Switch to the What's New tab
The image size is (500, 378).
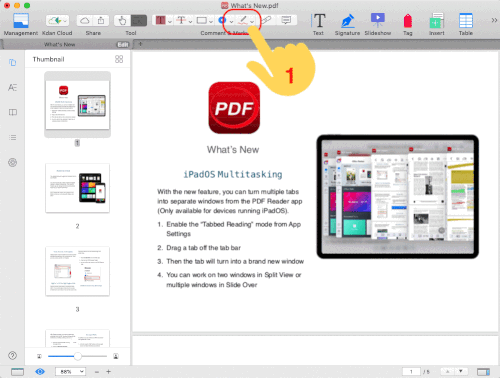point(60,44)
